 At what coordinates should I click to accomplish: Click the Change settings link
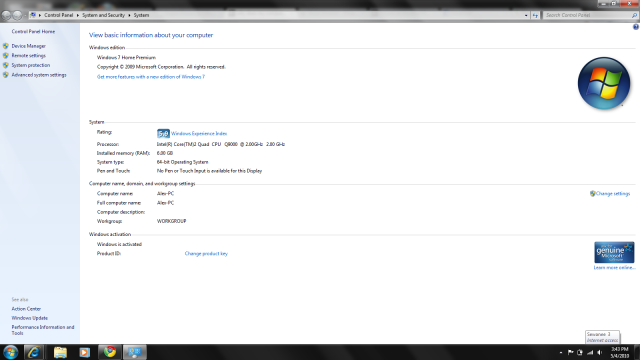(613, 193)
